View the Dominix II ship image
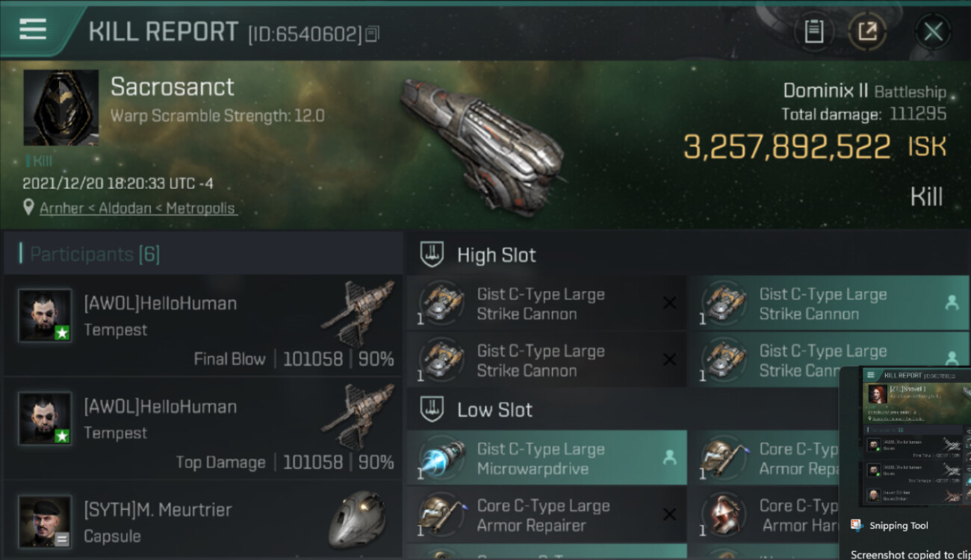 pos(482,142)
